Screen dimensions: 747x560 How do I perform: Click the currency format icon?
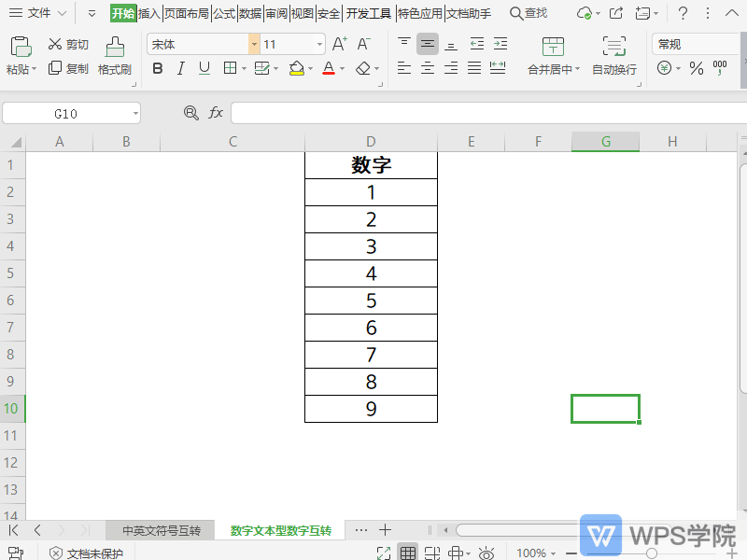664,68
